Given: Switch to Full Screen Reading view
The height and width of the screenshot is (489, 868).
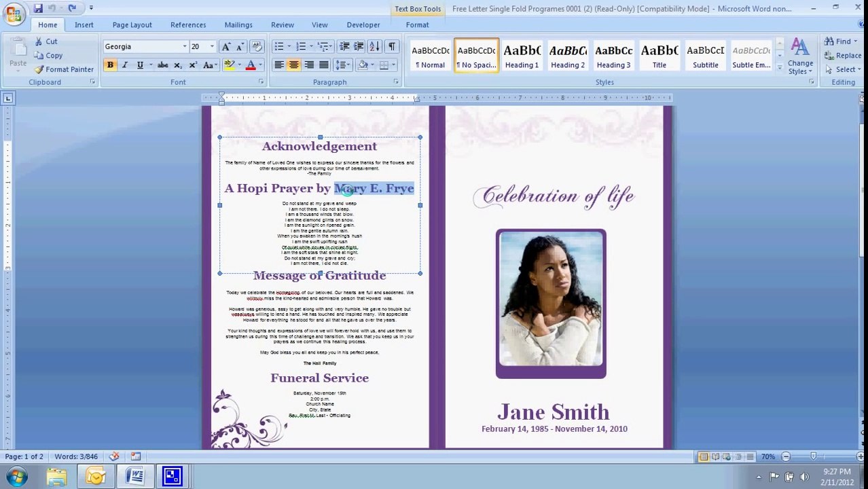Looking at the screenshot, I should [715, 457].
